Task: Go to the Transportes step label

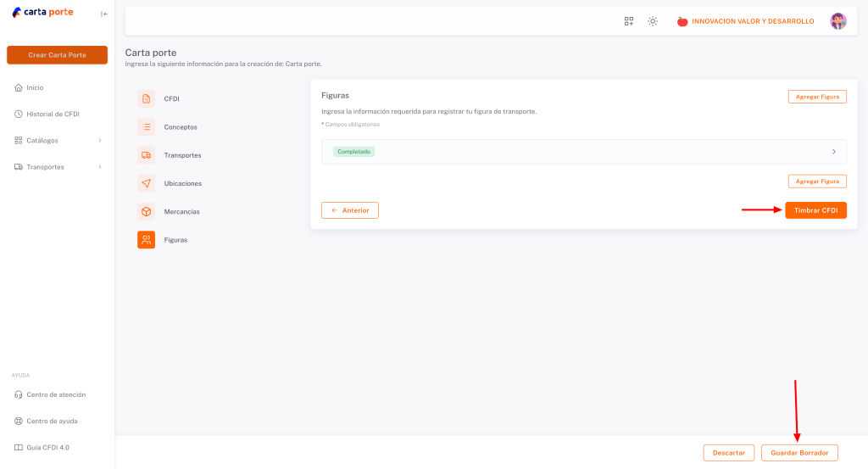Action: (x=183, y=155)
